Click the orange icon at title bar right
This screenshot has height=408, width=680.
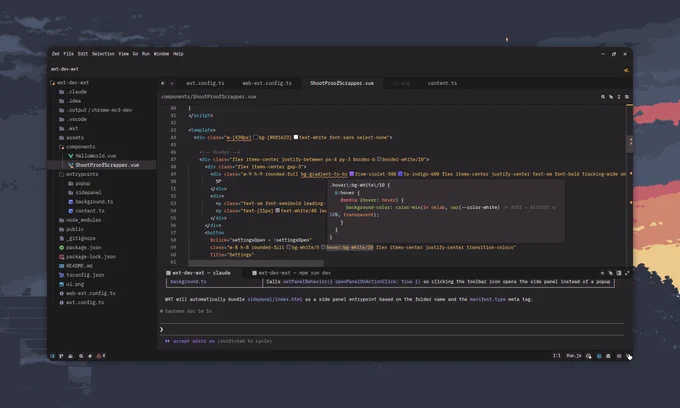tap(626, 69)
